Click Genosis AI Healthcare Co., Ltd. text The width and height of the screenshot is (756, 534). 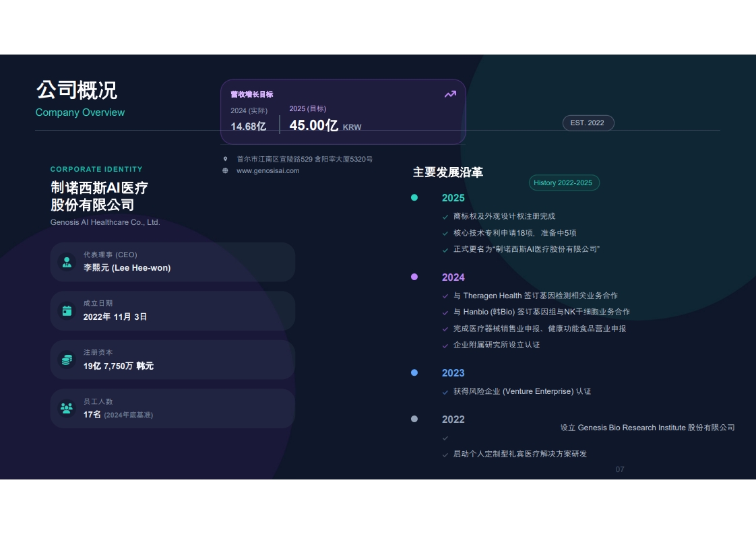105,222
